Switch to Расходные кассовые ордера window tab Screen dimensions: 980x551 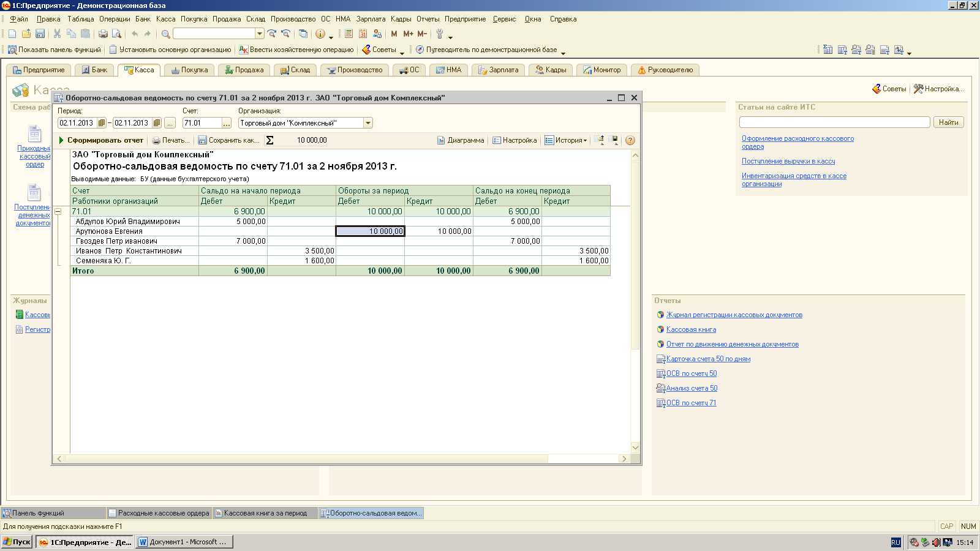point(159,513)
